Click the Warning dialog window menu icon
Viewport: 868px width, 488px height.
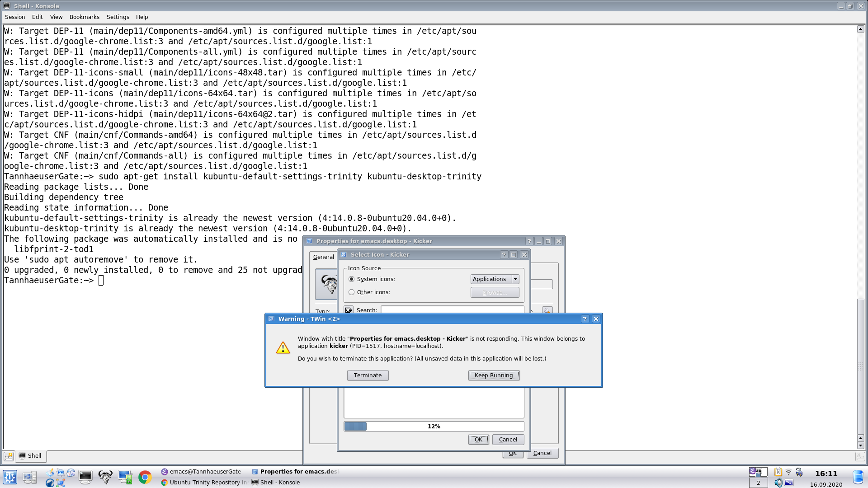click(x=271, y=319)
